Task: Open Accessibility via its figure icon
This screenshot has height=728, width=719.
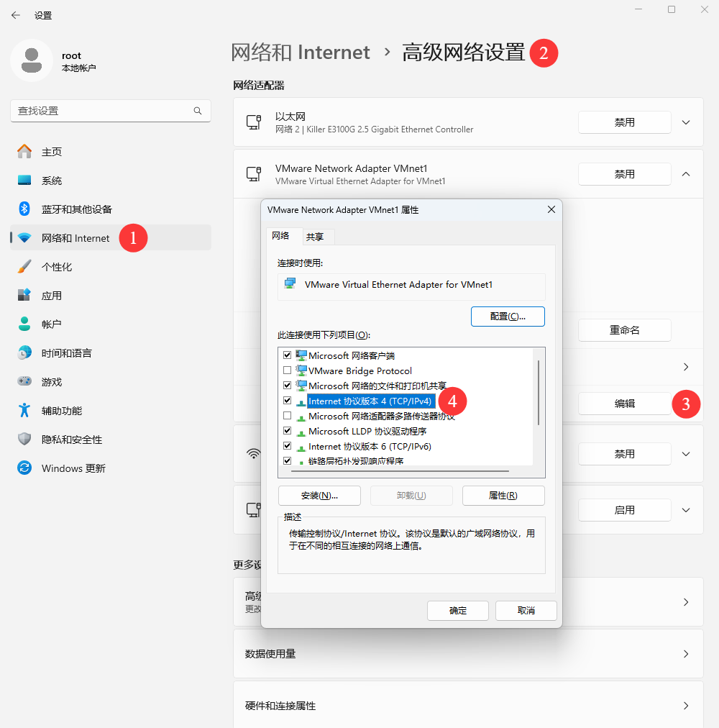Action: pos(24,411)
